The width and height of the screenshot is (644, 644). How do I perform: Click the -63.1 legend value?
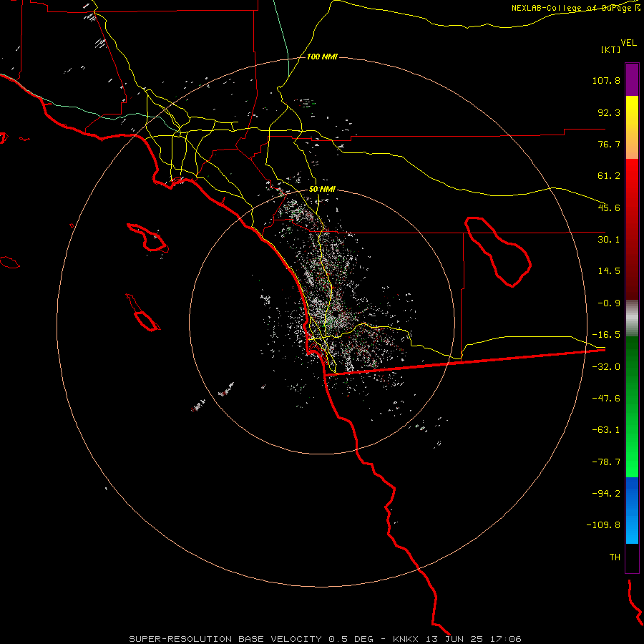tap(606, 430)
